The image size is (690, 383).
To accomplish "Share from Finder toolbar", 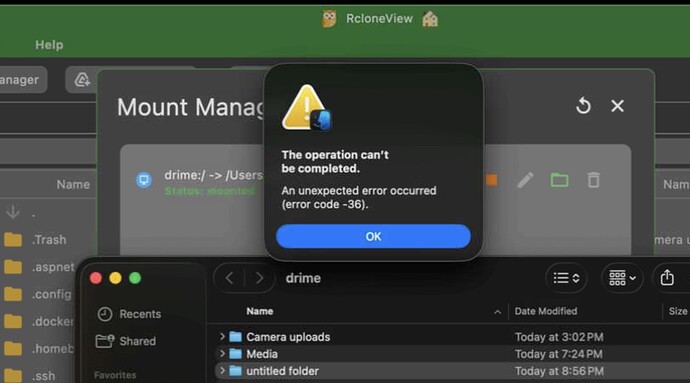I will pyautogui.click(x=667, y=278).
